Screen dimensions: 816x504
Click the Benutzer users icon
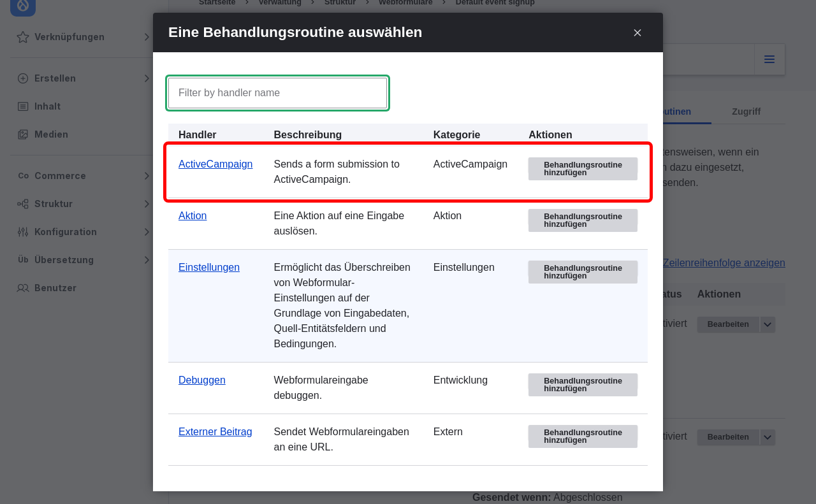[23, 288]
